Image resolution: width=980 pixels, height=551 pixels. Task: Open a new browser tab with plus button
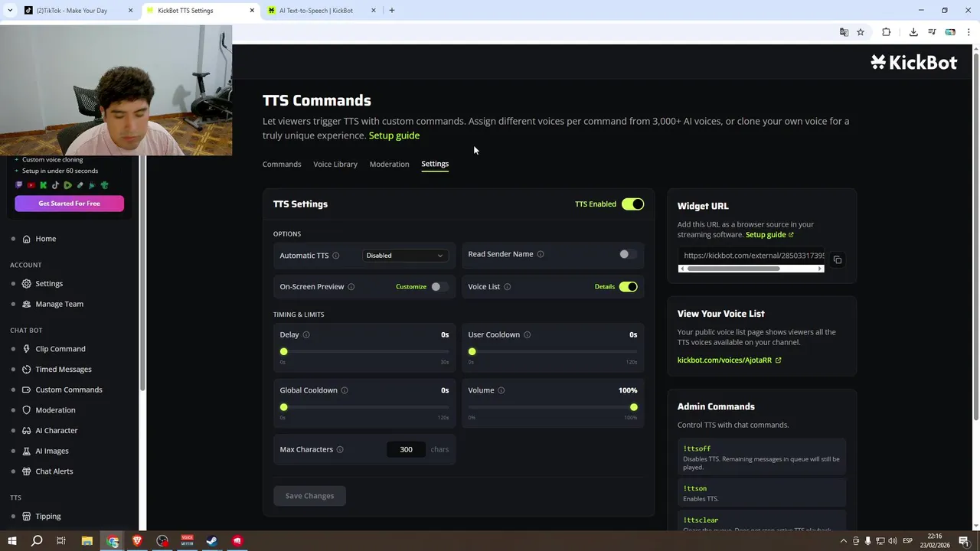392,11
